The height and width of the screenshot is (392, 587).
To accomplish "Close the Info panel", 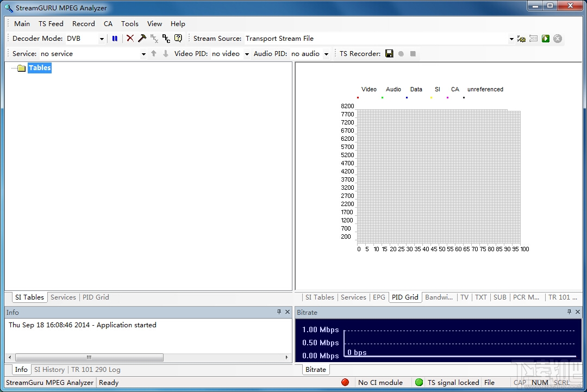I will pos(288,312).
